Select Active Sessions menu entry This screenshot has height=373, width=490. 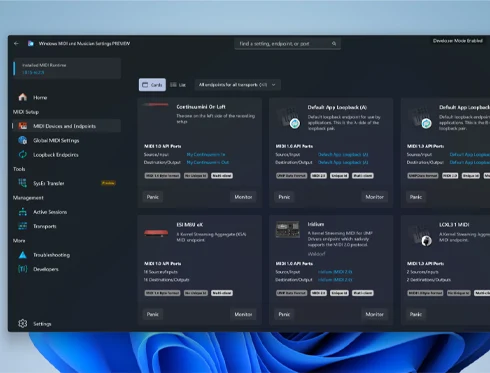coord(67,212)
